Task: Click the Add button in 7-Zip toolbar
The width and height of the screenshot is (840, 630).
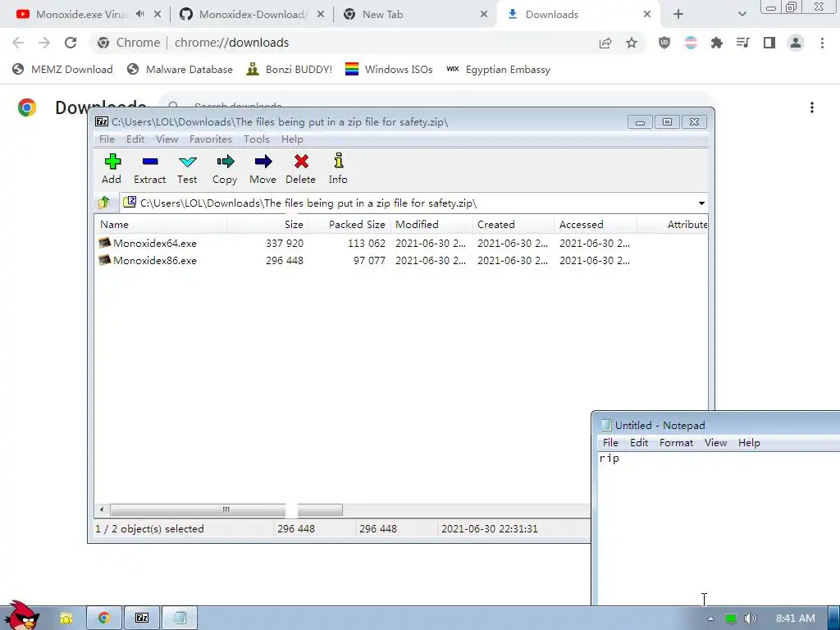Action: [x=112, y=169]
